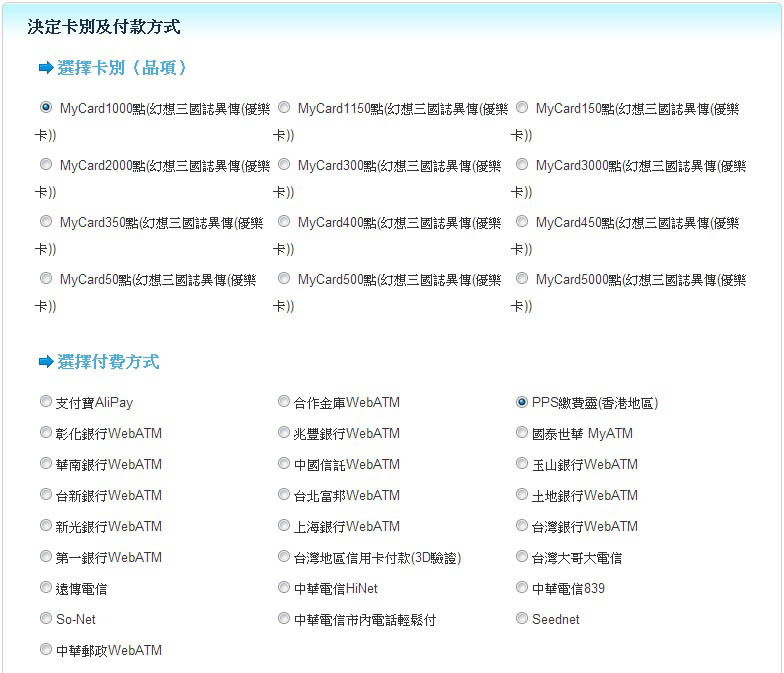Pick 台新銀行WebATM payment method
The width and height of the screenshot is (784, 673).
(46, 494)
